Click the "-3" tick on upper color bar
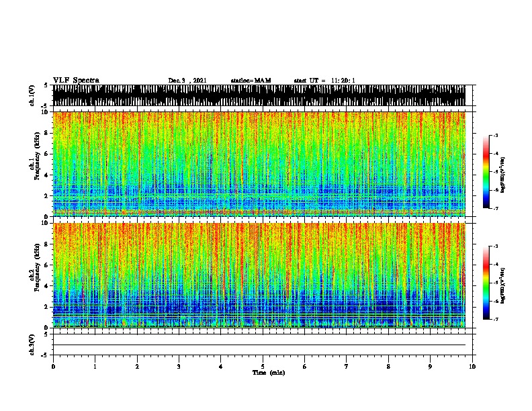532x411 pixels. click(496, 136)
